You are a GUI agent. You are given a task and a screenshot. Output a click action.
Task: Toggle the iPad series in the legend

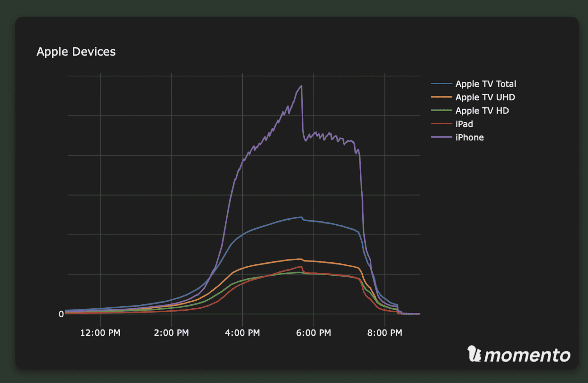[x=464, y=124]
